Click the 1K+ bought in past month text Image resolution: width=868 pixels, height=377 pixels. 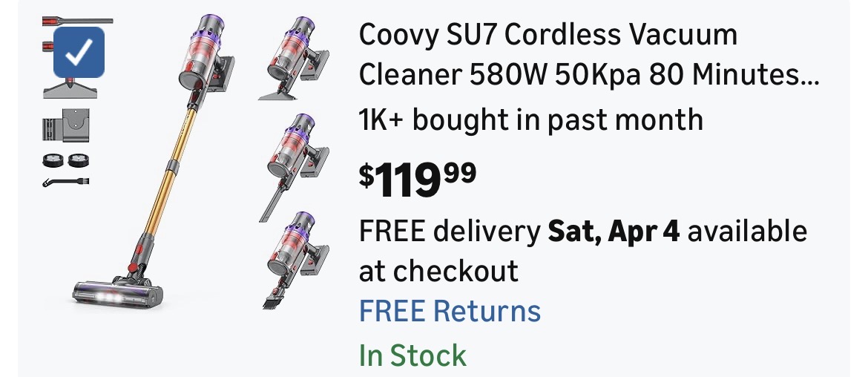pos(530,119)
